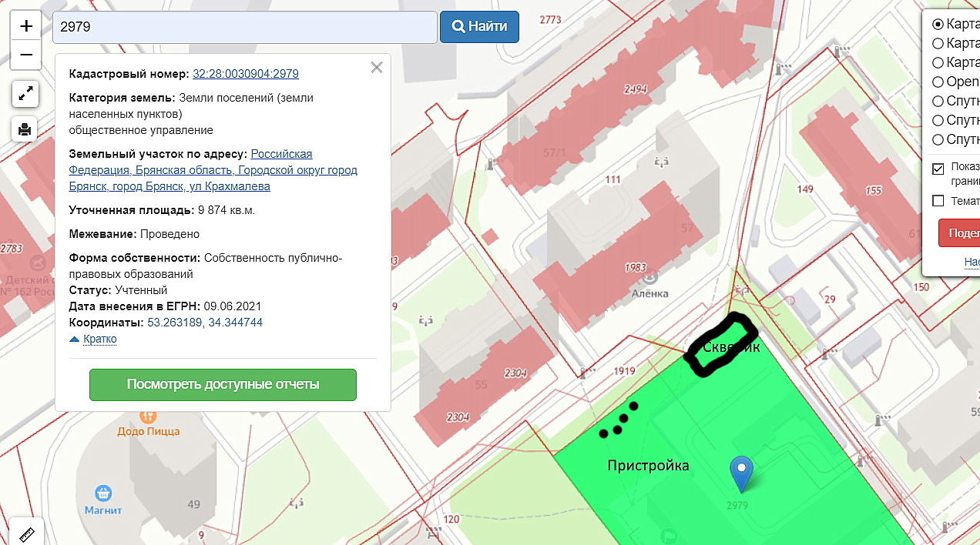This screenshot has height=545, width=980.
Task: Click Посмотреть доступные отчеты button
Action: pyautogui.click(x=223, y=385)
